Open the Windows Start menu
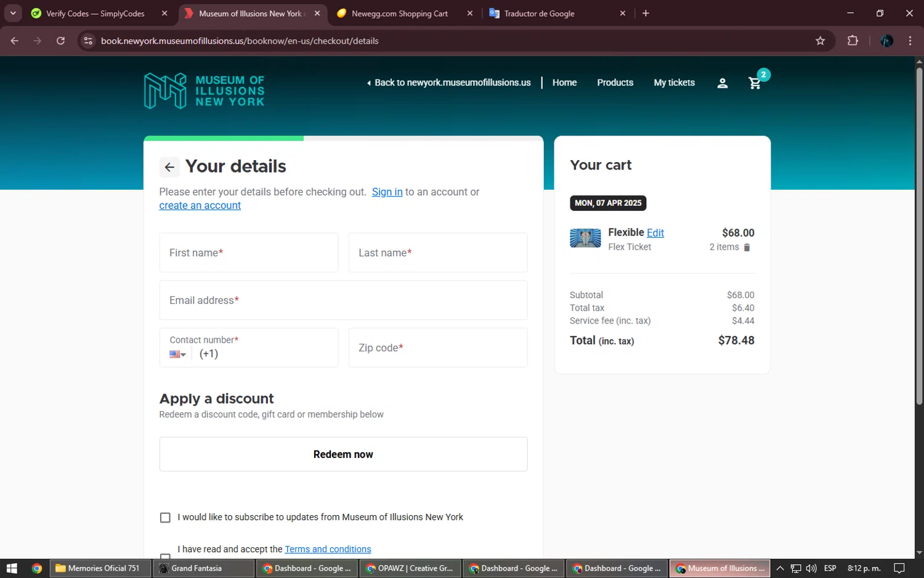Screen dimensions: 924x578 point(12,568)
